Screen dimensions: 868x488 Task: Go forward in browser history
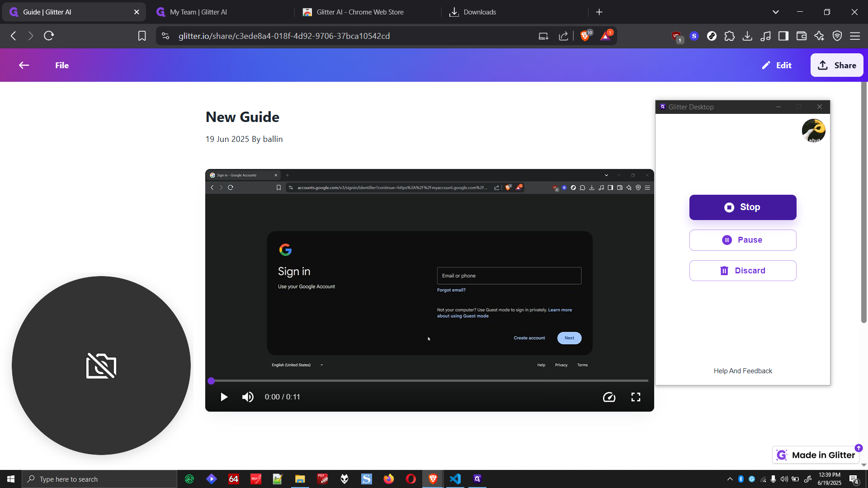[30, 36]
